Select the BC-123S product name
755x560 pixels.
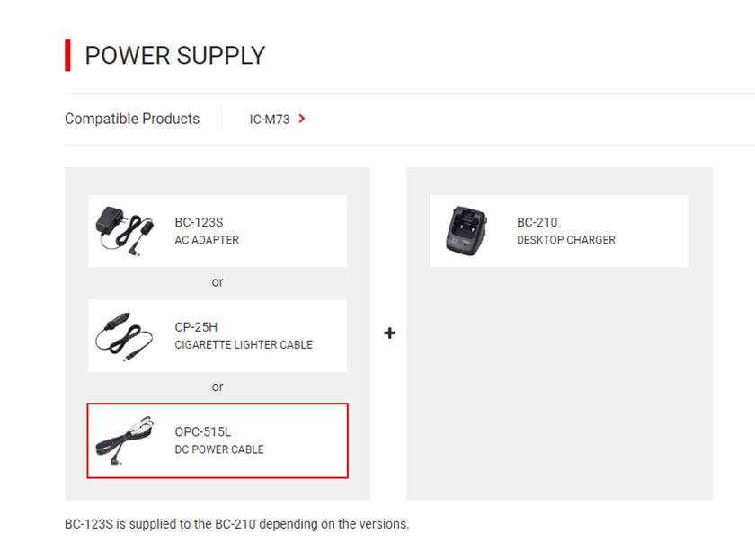(x=199, y=222)
